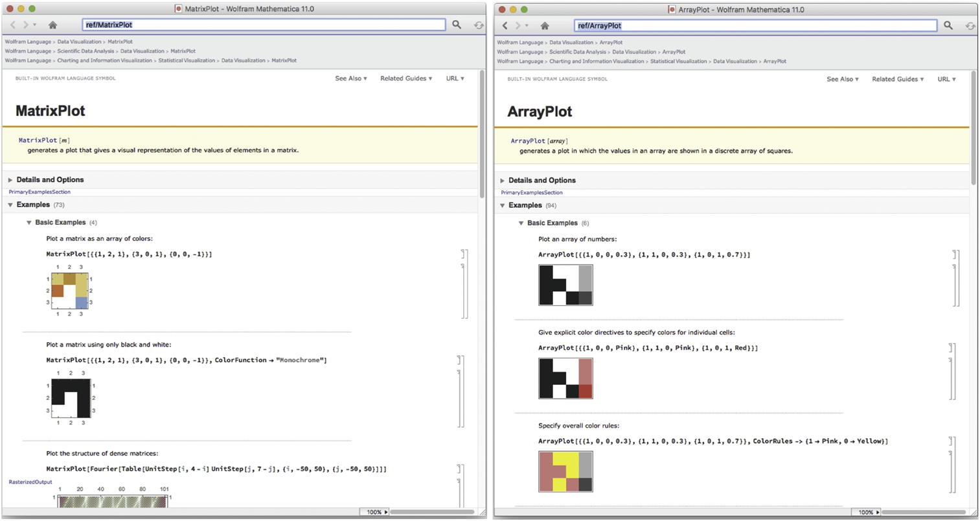Viewport: 980px width, 521px height.
Task: Click the ref/MatrixPlot search field
Action: pos(264,25)
